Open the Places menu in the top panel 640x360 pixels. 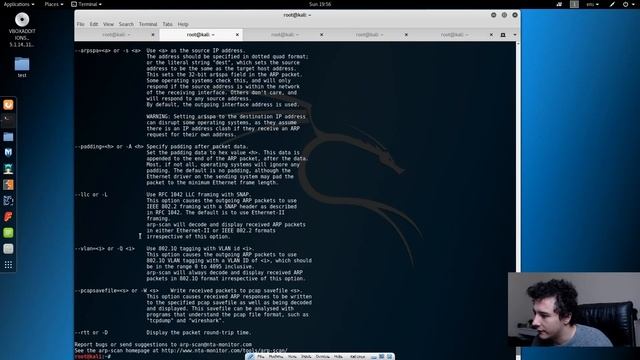pyautogui.click(x=53, y=4)
